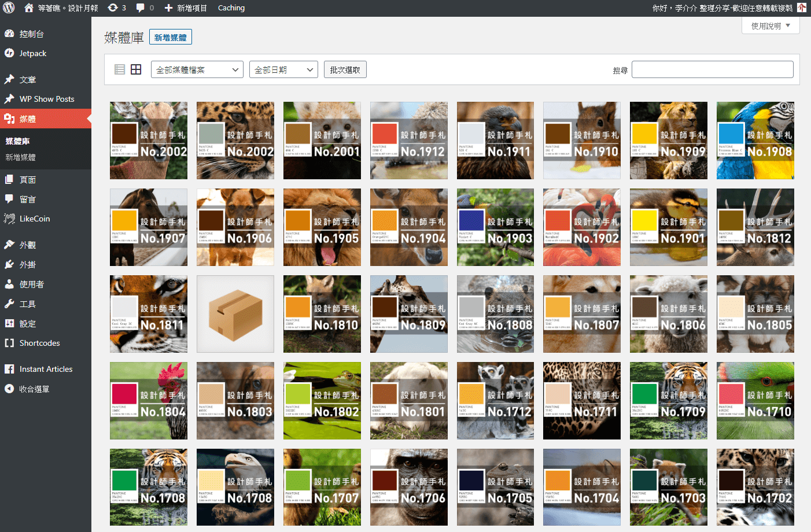Select 新增媒體 submenu under media

(20, 157)
